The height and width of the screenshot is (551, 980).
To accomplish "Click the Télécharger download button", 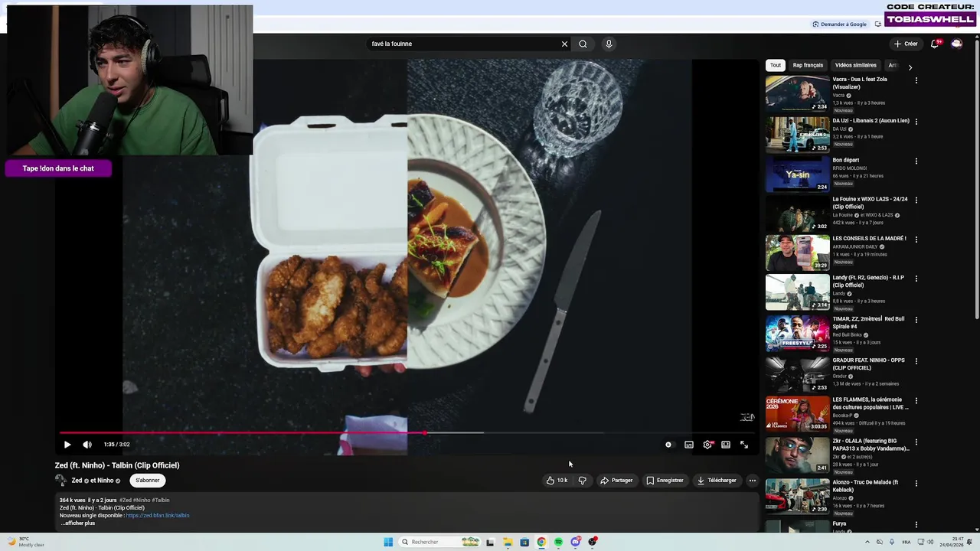I will (717, 481).
